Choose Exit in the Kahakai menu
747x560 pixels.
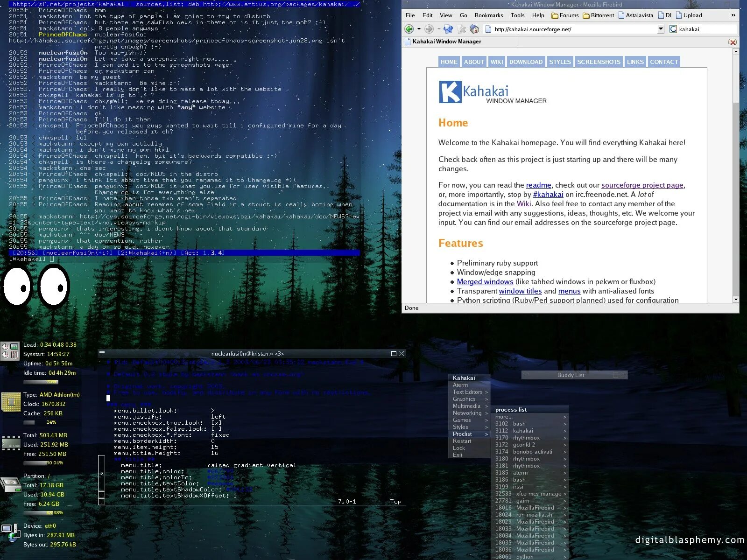click(470, 455)
